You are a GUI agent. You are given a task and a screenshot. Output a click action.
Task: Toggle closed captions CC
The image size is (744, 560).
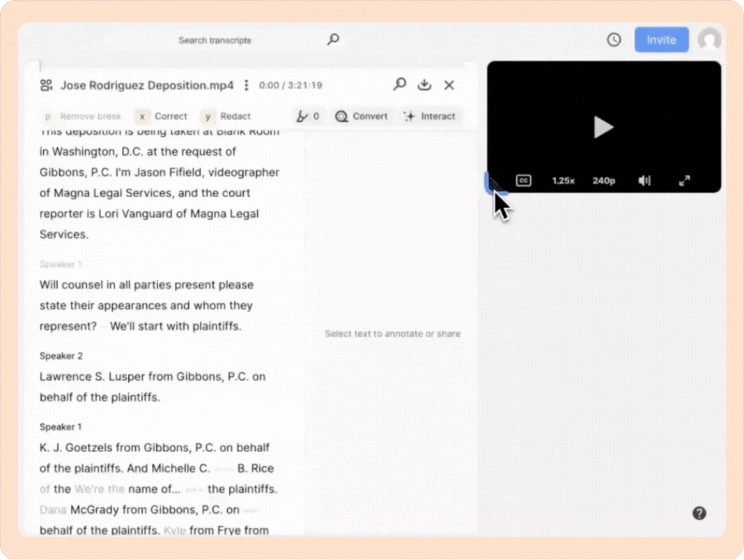click(523, 180)
